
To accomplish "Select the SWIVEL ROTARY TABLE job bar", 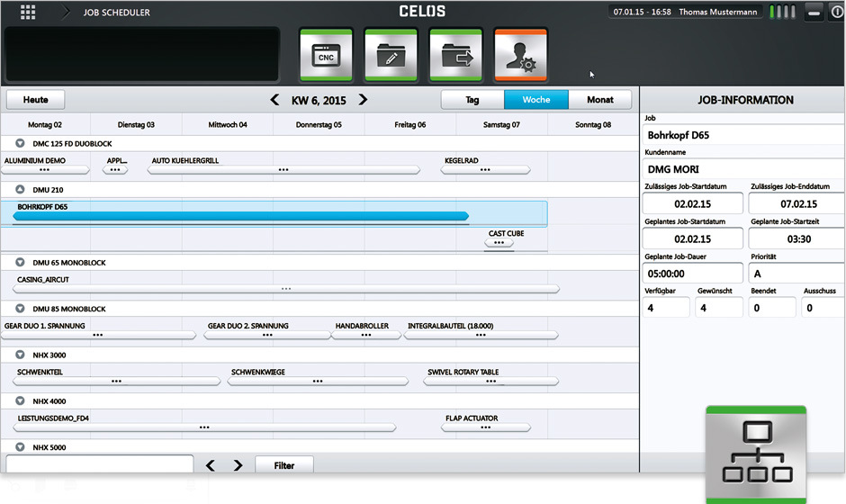I will click(490, 381).
